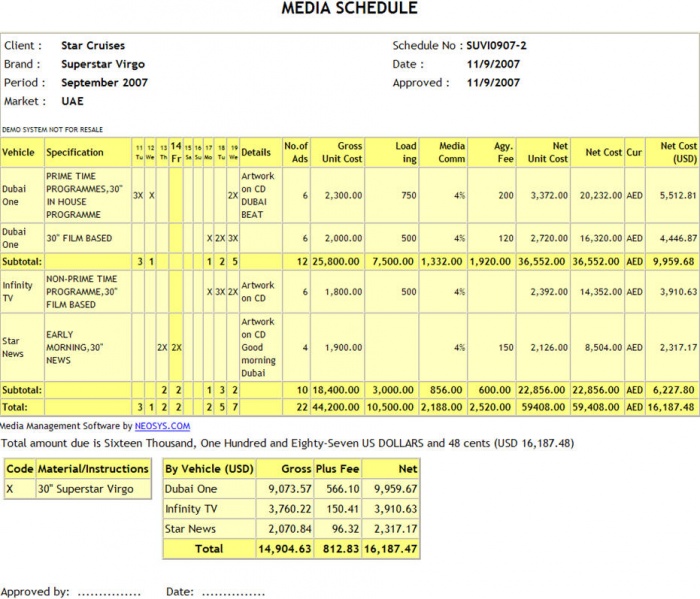Click the MEDIA SCHEDULE title
Screen dimensions: 700x599
[x=350, y=8]
